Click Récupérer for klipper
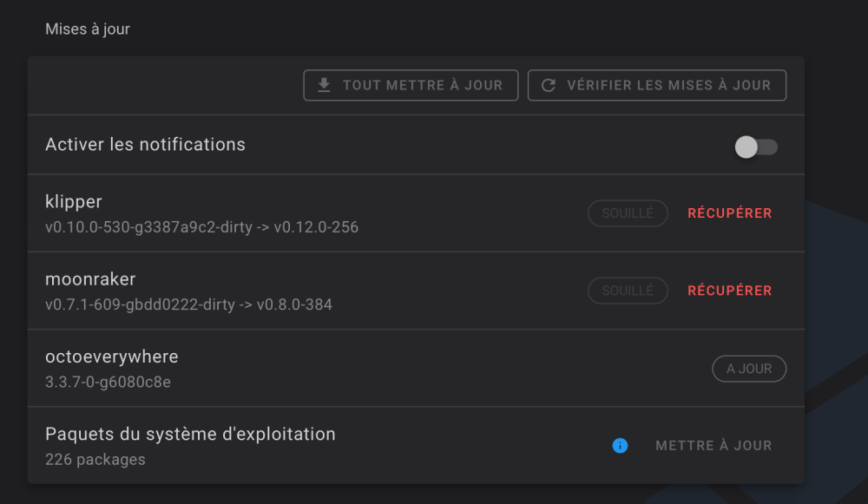The width and height of the screenshot is (868, 504). (x=729, y=213)
